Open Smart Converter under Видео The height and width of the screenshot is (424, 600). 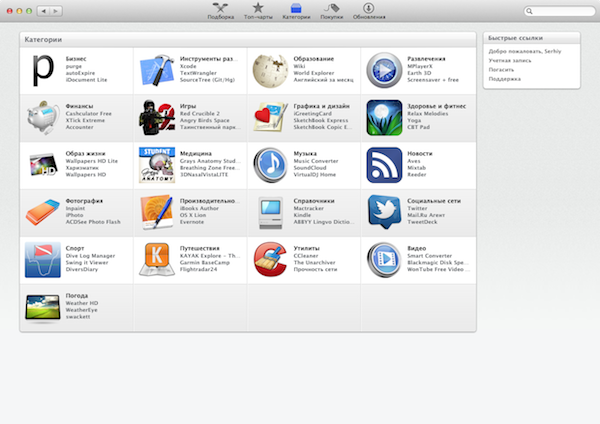[x=429, y=256]
